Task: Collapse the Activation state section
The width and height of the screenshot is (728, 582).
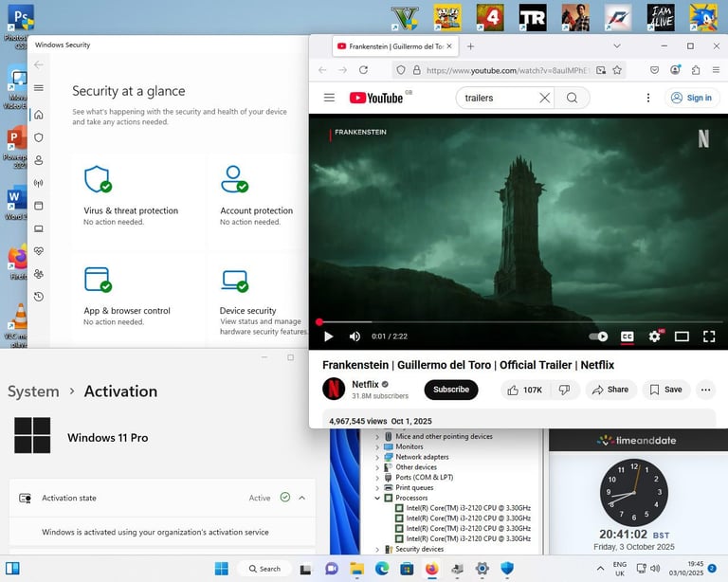Action: [301, 498]
